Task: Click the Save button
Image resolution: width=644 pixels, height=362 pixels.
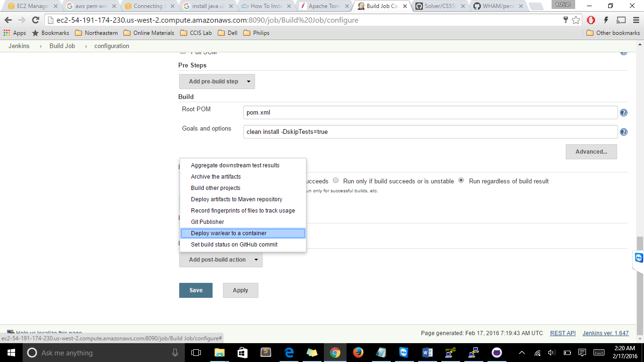Action: pos(196,290)
